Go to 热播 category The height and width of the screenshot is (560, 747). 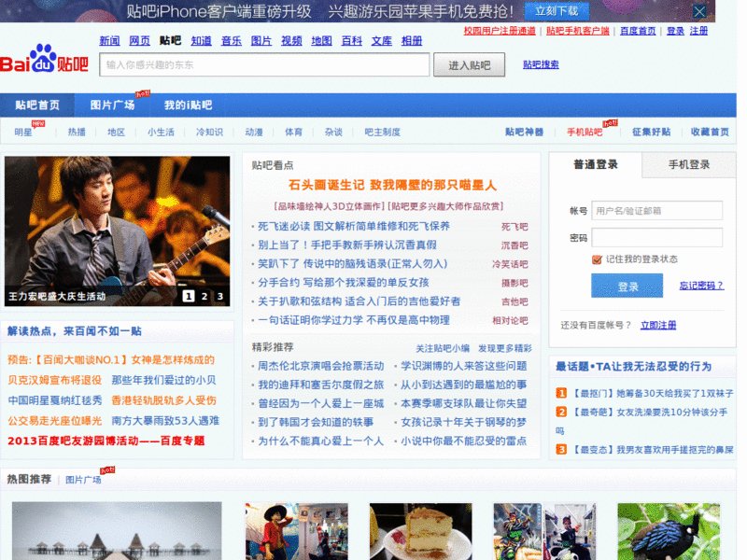[77, 132]
